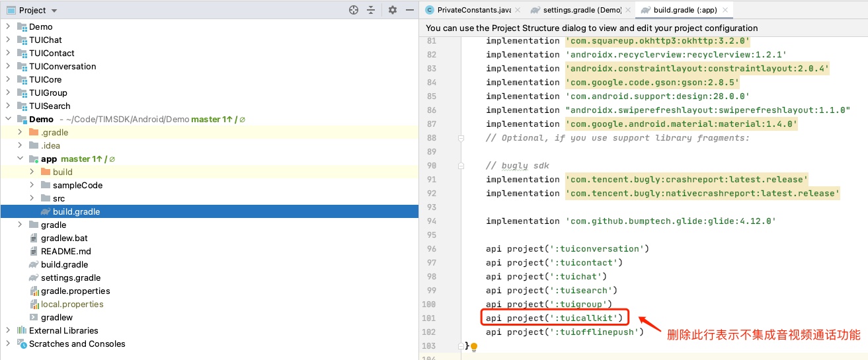Click the locate/select opened file target icon

[354, 10]
